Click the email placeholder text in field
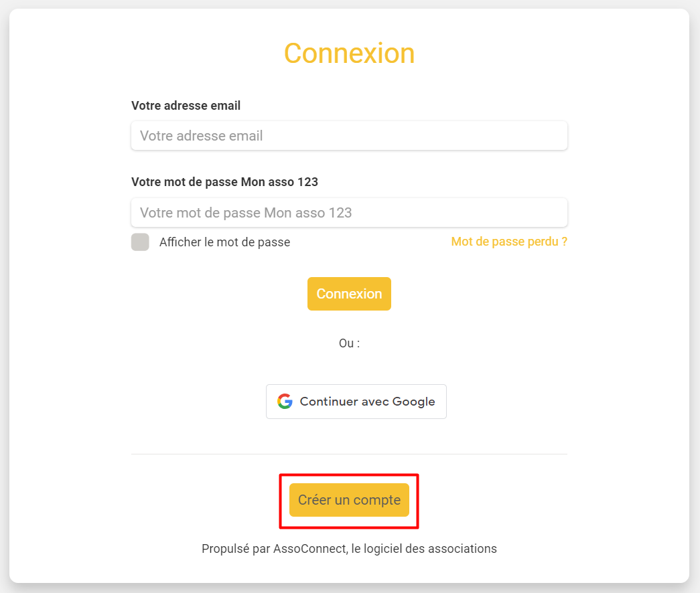This screenshot has height=593, width=700. (202, 136)
